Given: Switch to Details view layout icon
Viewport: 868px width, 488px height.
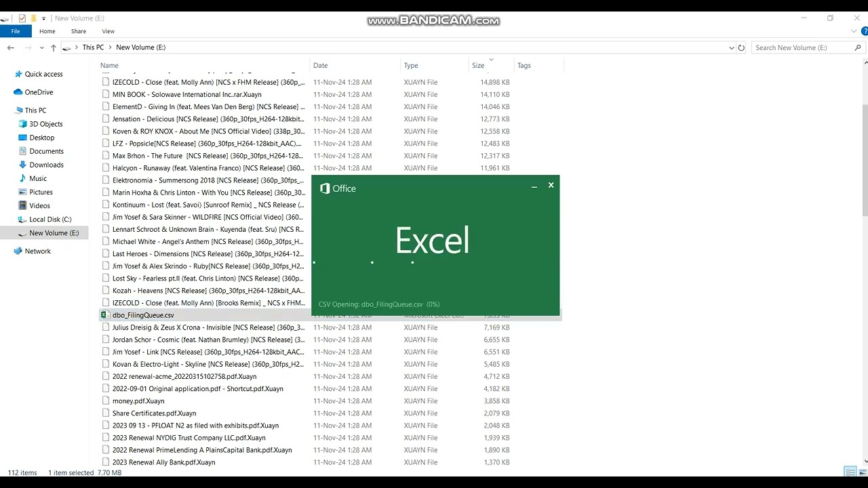Looking at the screenshot, I should pyautogui.click(x=850, y=472).
